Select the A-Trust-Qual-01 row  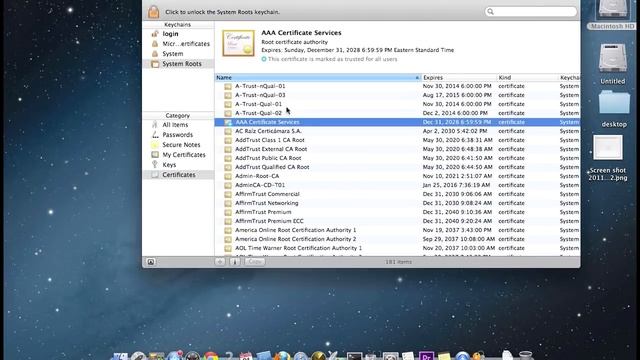pos(397,104)
